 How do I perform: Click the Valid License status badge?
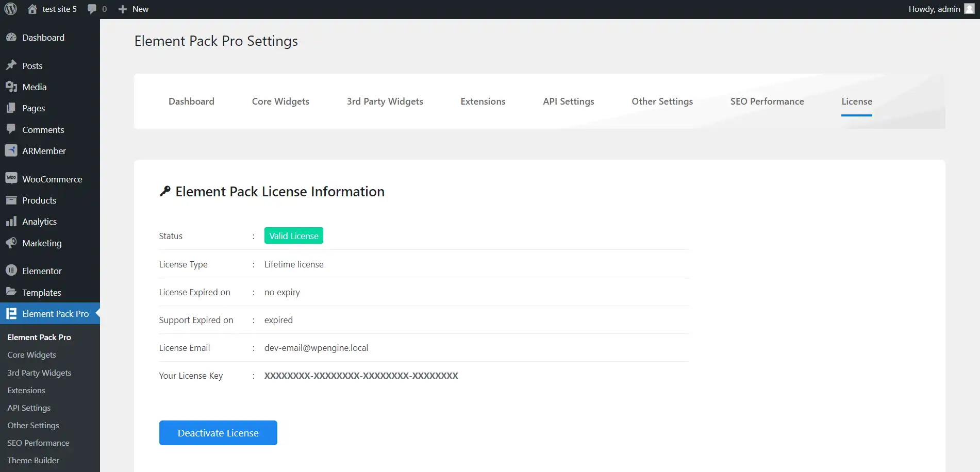(x=294, y=235)
